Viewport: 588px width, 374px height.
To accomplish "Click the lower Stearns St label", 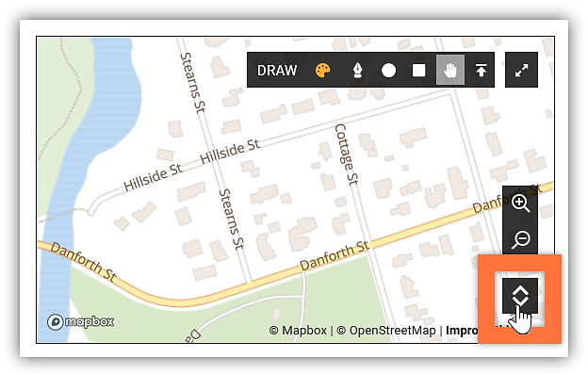I will [x=232, y=220].
